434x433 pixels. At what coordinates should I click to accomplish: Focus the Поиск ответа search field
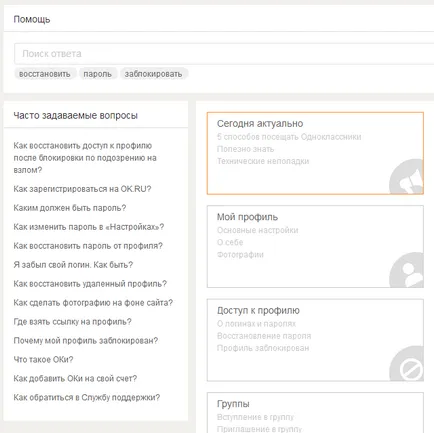224,54
